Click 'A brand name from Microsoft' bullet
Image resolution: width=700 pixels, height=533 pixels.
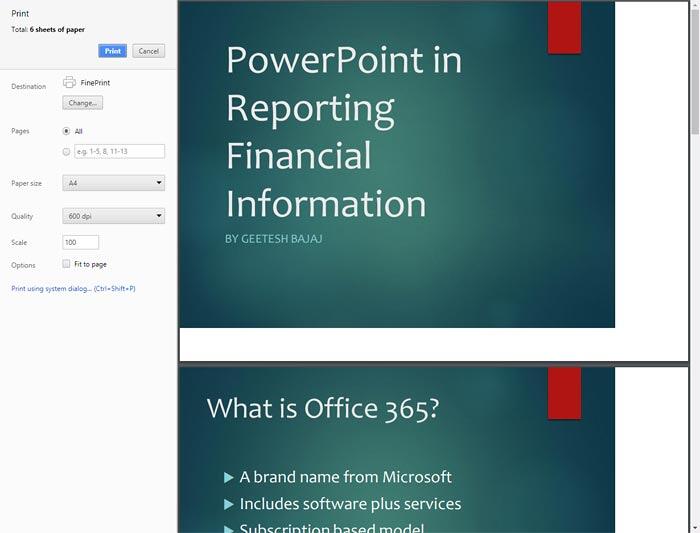pos(346,477)
